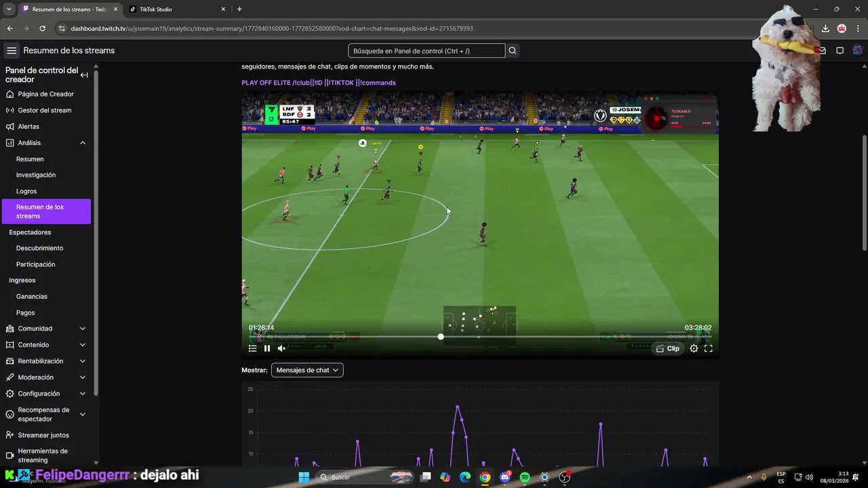Click the browser address bar URL
This screenshot has width=868, height=488.
pos(272,28)
